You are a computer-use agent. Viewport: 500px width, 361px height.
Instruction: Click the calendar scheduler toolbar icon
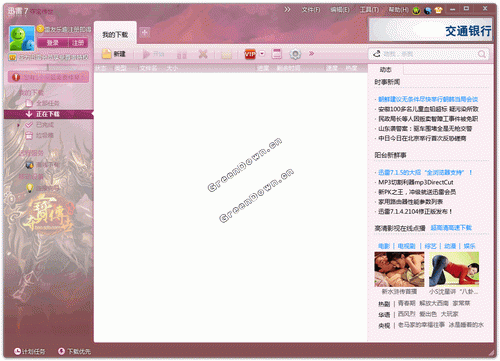coord(277,54)
